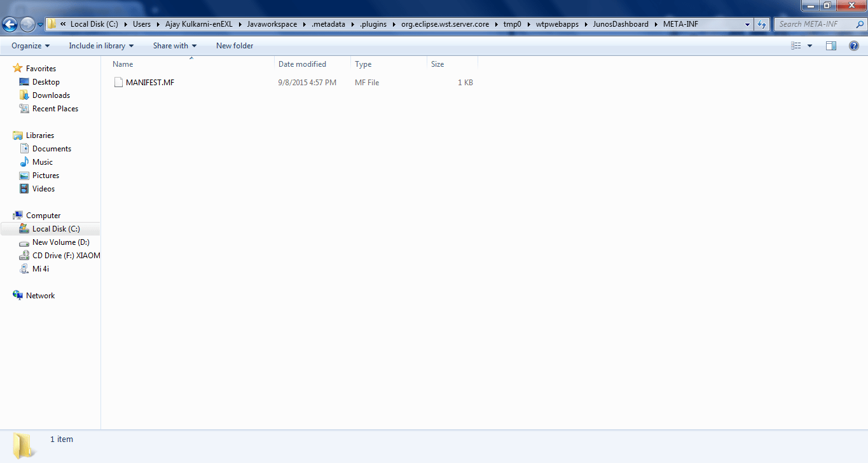868x463 pixels.
Task: Click the Back navigation arrow
Action: 10,24
